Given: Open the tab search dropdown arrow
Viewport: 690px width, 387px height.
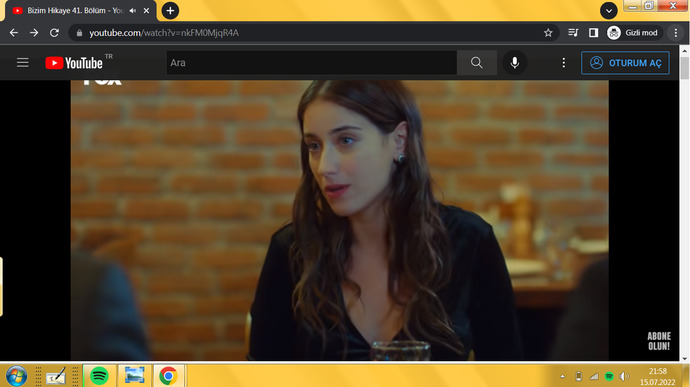Looking at the screenshot, I should pos(609,11).
